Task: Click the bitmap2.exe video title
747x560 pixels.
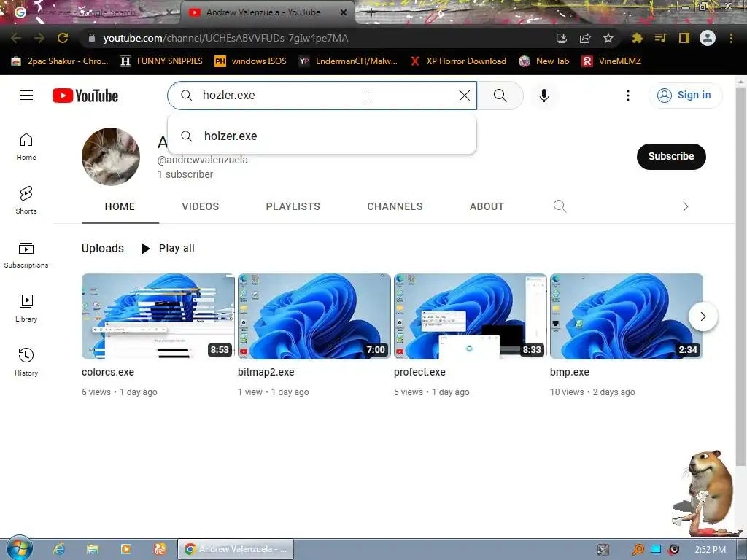Action: [266, 372]
